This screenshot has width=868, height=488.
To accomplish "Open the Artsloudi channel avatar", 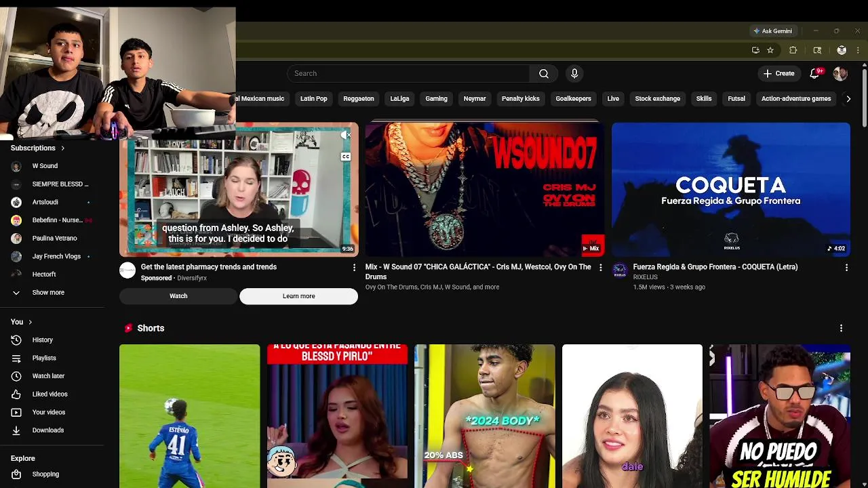I will [x=16, y=202].
